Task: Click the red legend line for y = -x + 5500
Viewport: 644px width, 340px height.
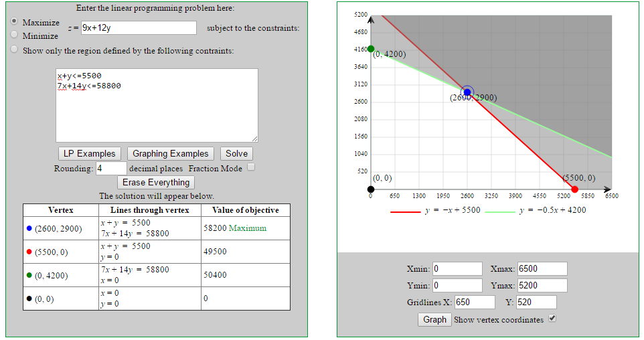Action: [404, 211]
